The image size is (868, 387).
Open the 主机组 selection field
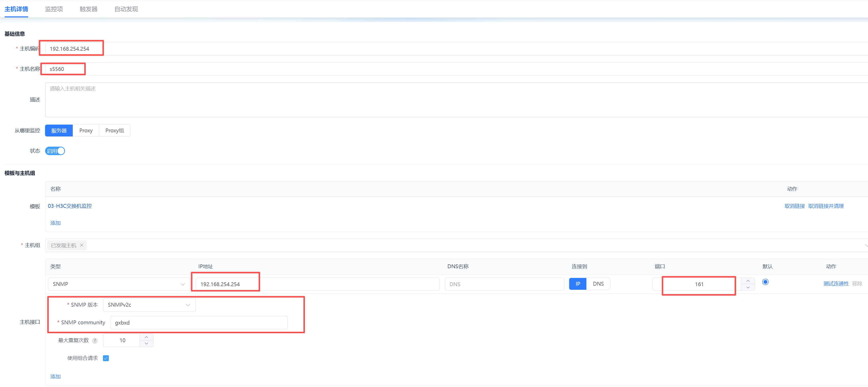coord(456,245)
